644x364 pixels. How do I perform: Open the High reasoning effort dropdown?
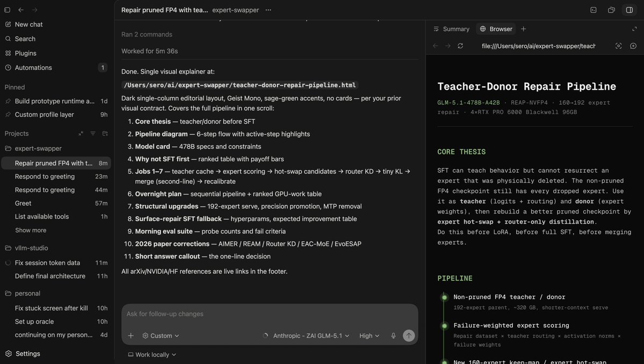point(369,336)
